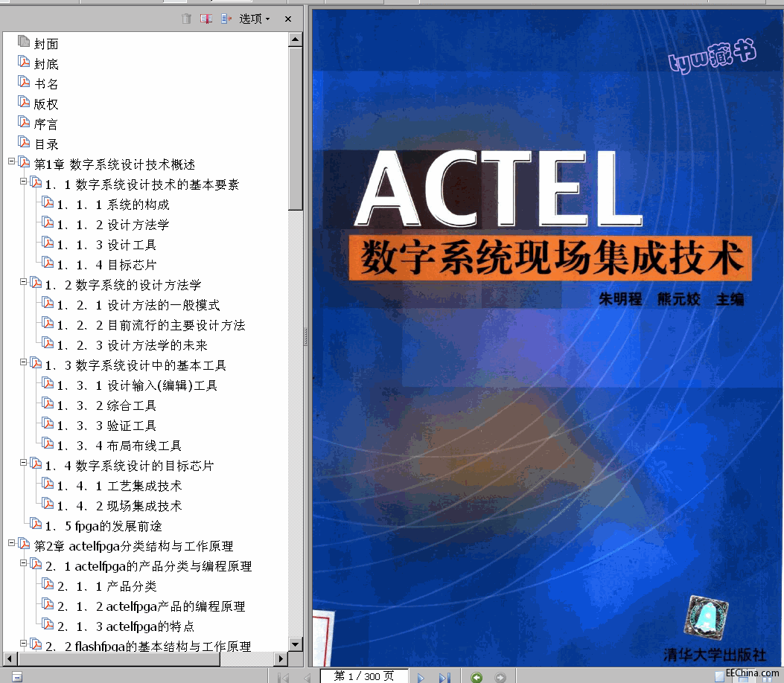Click the bookmarks horizontal scroll right arrow
Viewport: 784px width, 683px height.
(281, 659)
